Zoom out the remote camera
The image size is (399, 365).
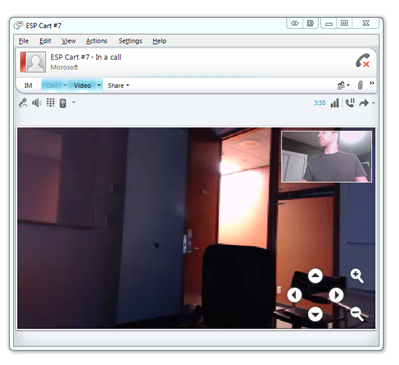(x=357, y=313)
